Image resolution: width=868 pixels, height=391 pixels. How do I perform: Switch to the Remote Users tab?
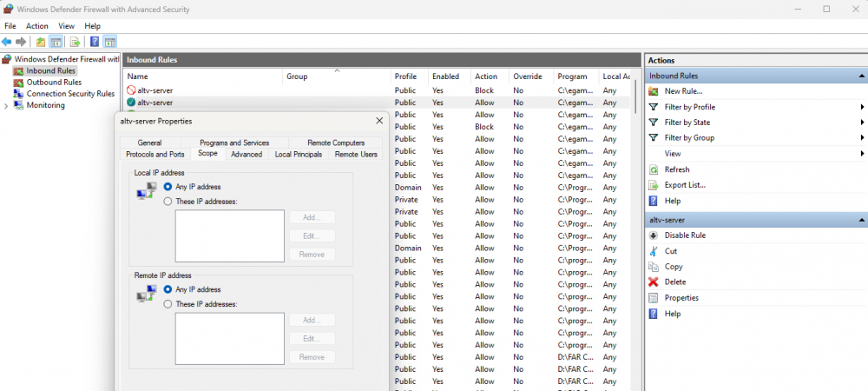(x=356, y=155)
